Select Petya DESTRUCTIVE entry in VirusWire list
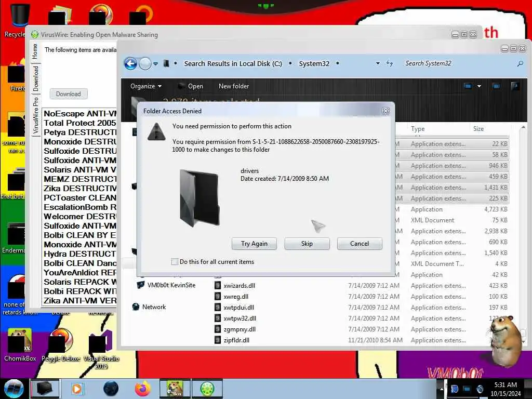Image resolution: width=532 pixels, height=399 pixels. click(79, 132)
